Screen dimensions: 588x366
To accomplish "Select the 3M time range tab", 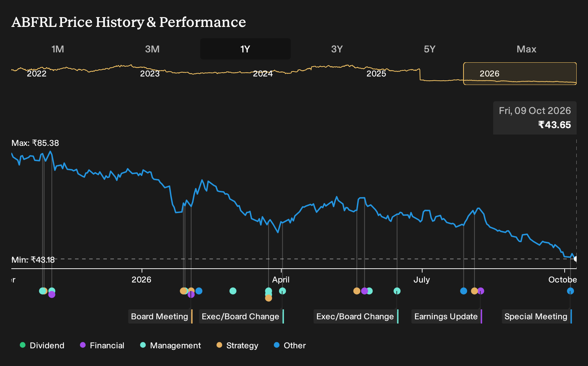I will pos(152,49).
